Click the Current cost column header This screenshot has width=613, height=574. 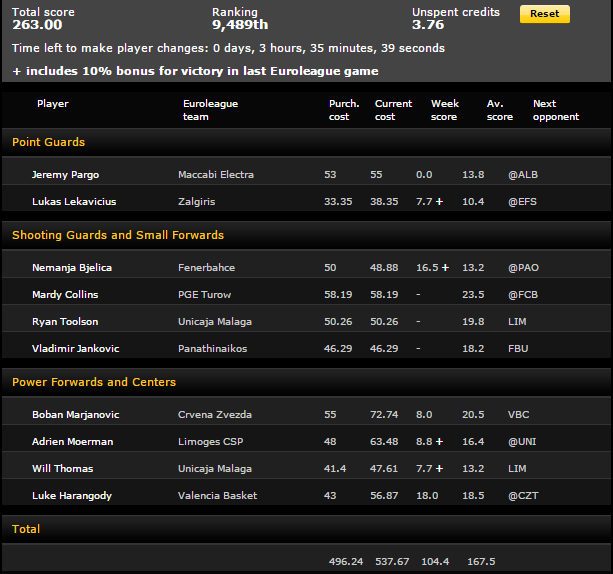(393, 110)
